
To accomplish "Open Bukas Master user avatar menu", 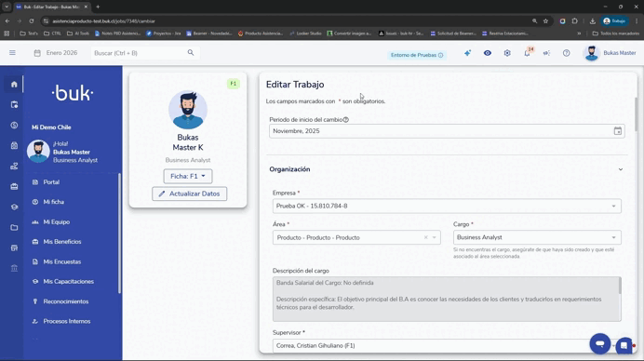I will (x=592, y=53).
